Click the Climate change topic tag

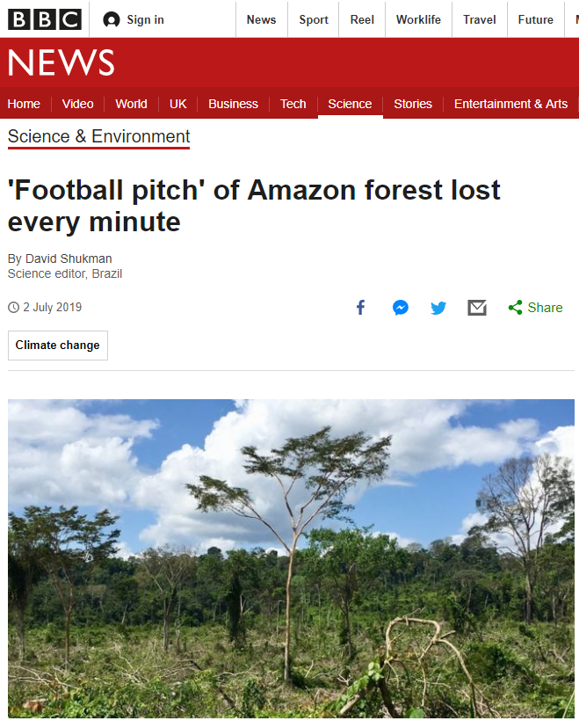58,346
